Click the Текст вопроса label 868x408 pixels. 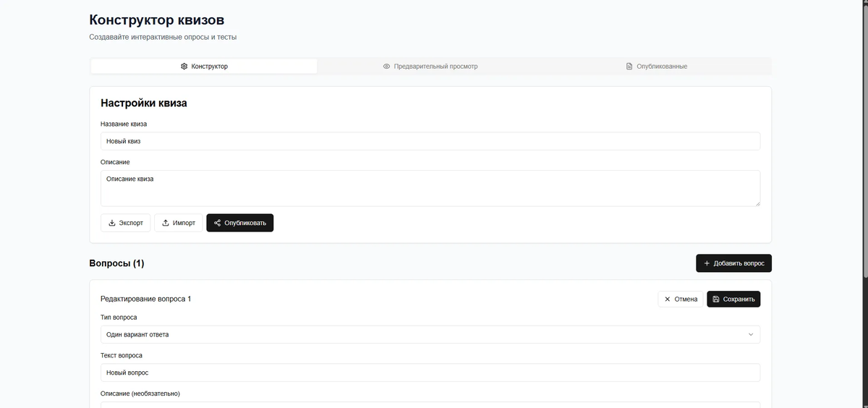tap(122, 355)
